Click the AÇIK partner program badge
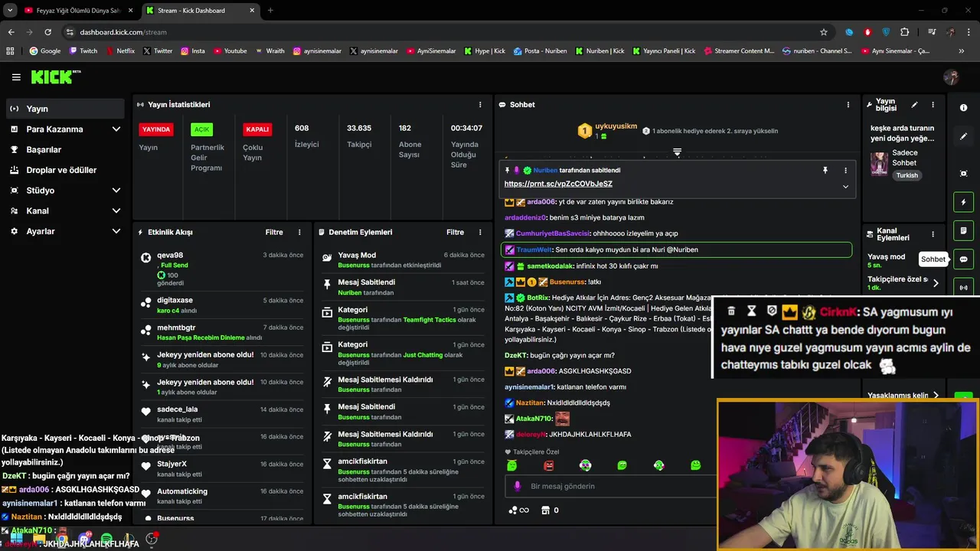 [201, 129]
